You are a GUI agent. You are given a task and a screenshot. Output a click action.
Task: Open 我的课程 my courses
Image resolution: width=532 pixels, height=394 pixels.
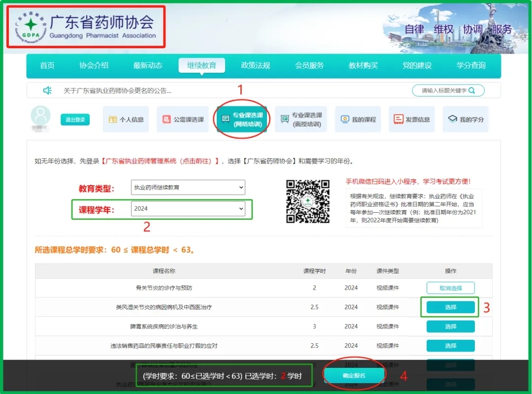(358, 120)
